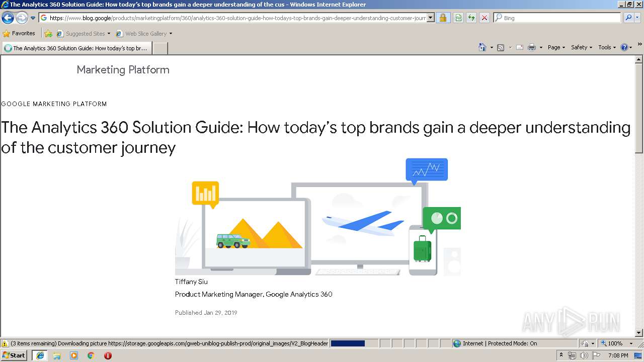The image size is (644, 362).
Task: Click the red Opera taskbar icon
Action: pyautogui.click(x=108, y=355)
